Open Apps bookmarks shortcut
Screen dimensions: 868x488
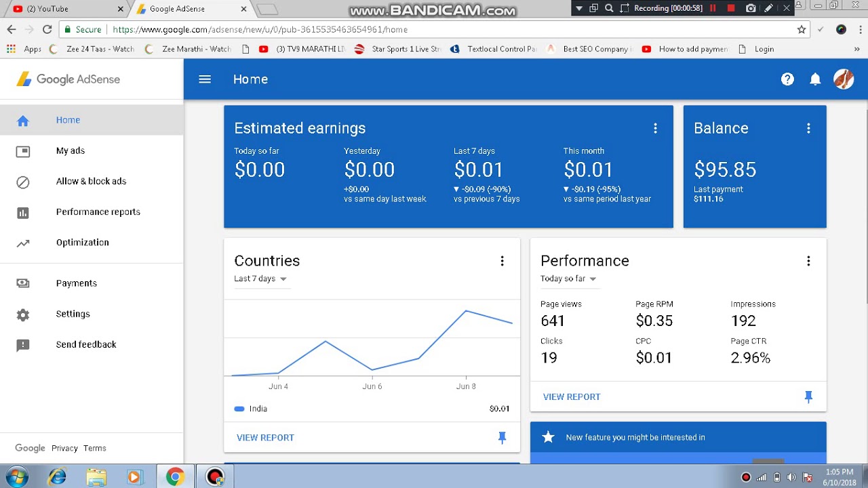pyautogui.click(x=24, y=49)
